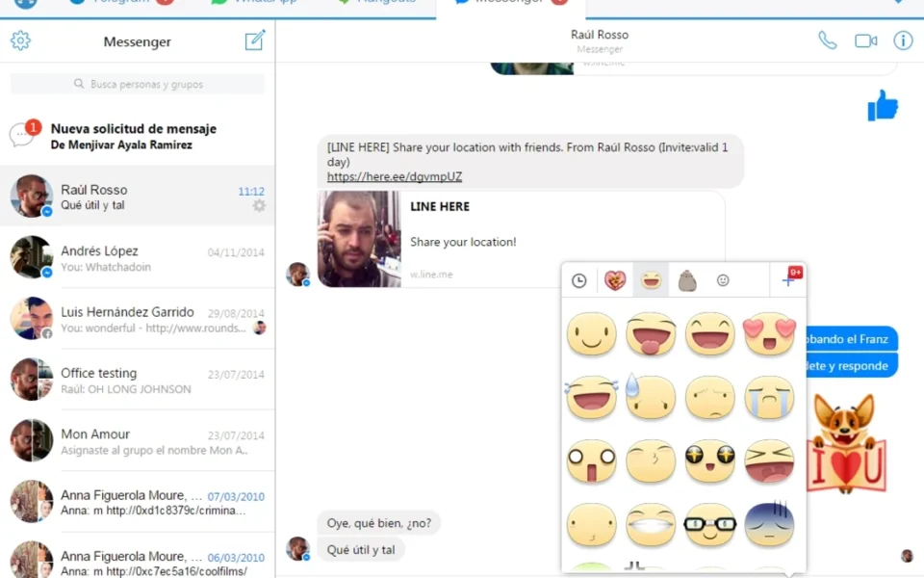Click the Busca personas y grupos search field
This screenshot has height=578, width=924.
pos(138,84)
